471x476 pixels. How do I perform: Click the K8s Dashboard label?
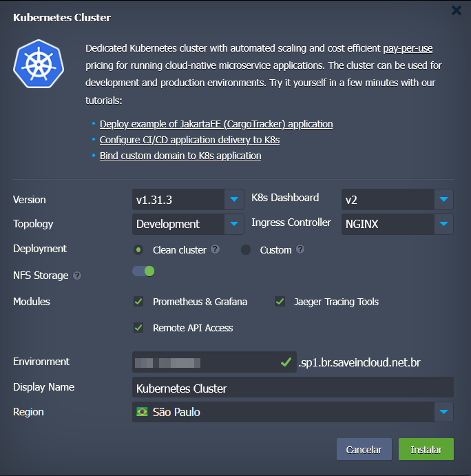285,198
